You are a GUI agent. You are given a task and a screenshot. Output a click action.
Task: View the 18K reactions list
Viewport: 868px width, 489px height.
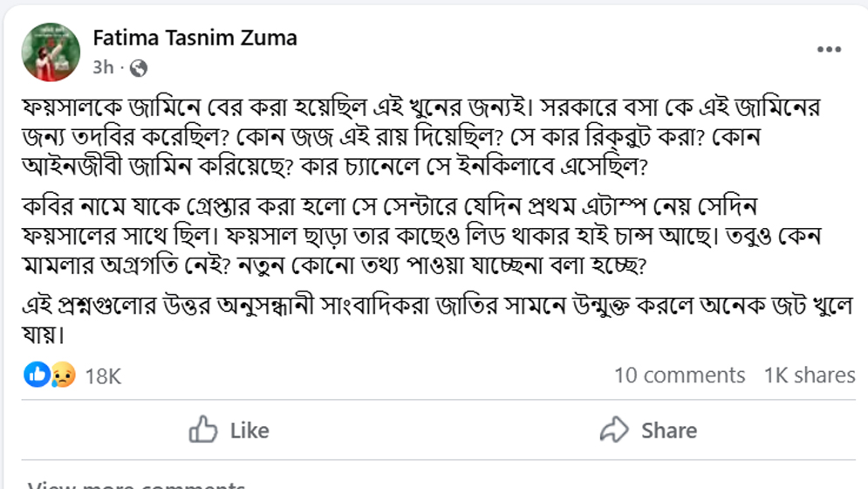(x=103, y=376)
